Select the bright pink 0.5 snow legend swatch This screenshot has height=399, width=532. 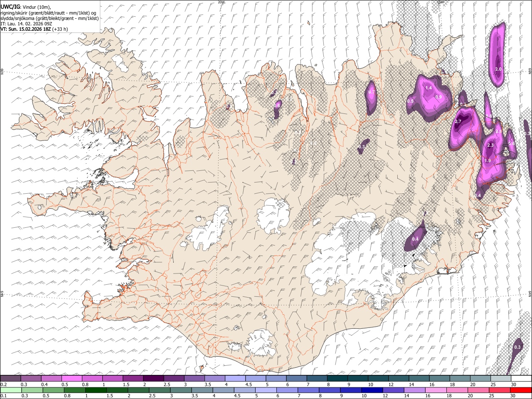pos(71,378)
